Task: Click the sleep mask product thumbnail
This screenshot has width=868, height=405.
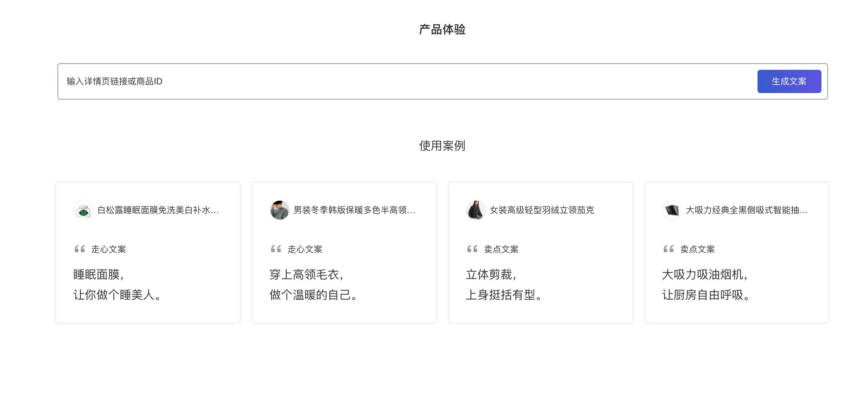Action: (x=84, y=210)
